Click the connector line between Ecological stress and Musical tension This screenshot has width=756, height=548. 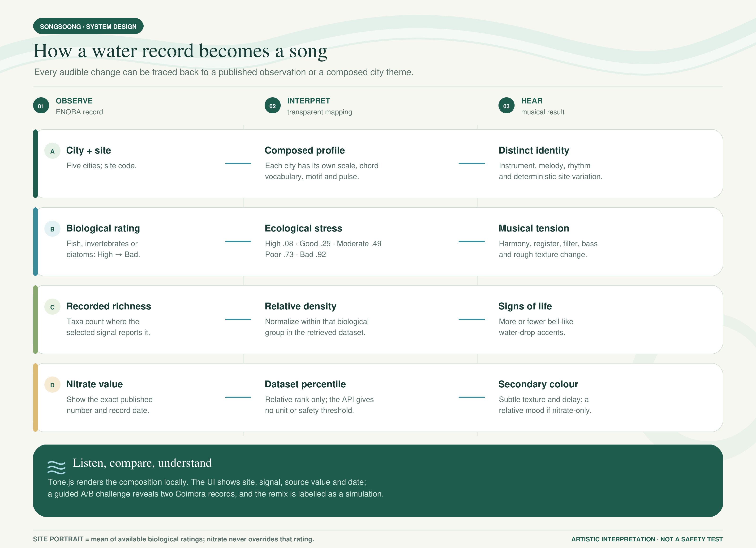[x=472, y=241]
